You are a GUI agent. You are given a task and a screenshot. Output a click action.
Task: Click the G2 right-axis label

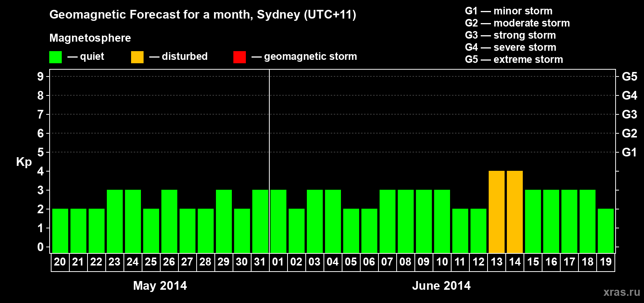630,133
